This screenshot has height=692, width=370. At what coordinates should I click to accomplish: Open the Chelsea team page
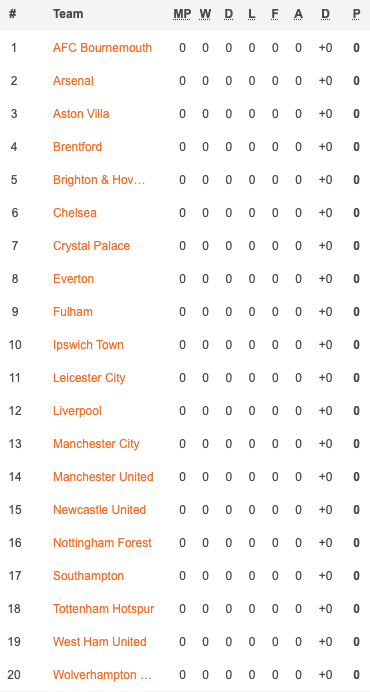pyautogui.click(x=75, y=213)
